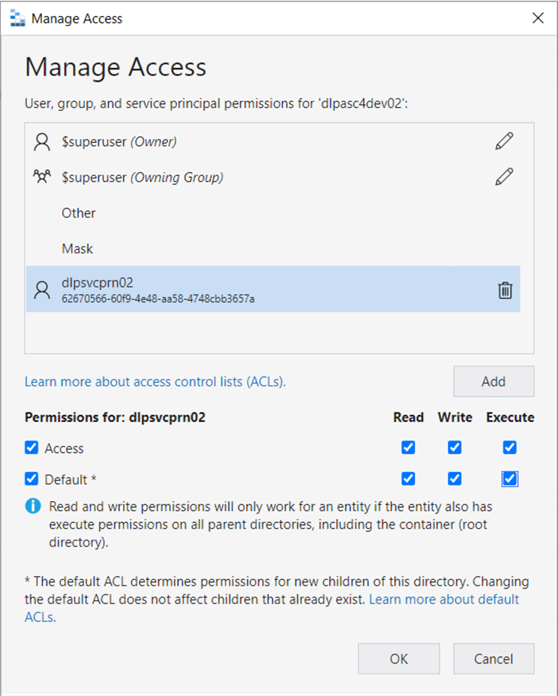Click the GUID 62670566-60f9-4e48-aa58-4748cbb3657a
Viewport: 558px width, 696px height.
pos(158,299)
